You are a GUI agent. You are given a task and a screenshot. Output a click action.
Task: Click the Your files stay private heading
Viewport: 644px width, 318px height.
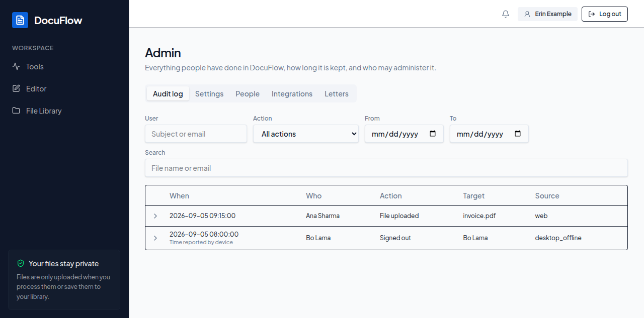pos(63,263)
